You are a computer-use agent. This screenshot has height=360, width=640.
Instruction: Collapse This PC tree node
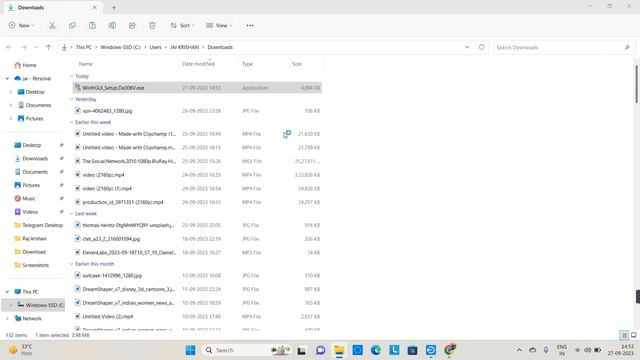tap(7, 292)
